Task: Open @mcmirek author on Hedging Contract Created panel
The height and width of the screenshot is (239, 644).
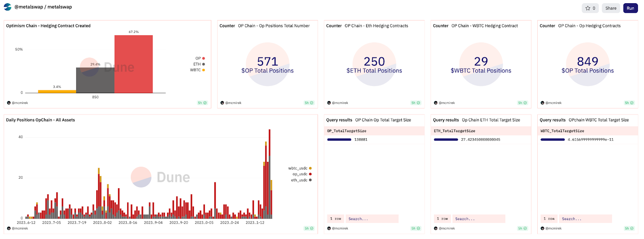Action: (x=18, y=103)
